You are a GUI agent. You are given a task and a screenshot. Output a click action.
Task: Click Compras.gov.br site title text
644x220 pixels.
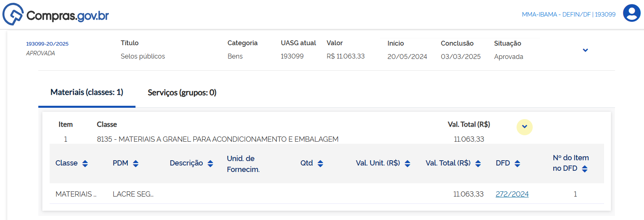(68, 16)
